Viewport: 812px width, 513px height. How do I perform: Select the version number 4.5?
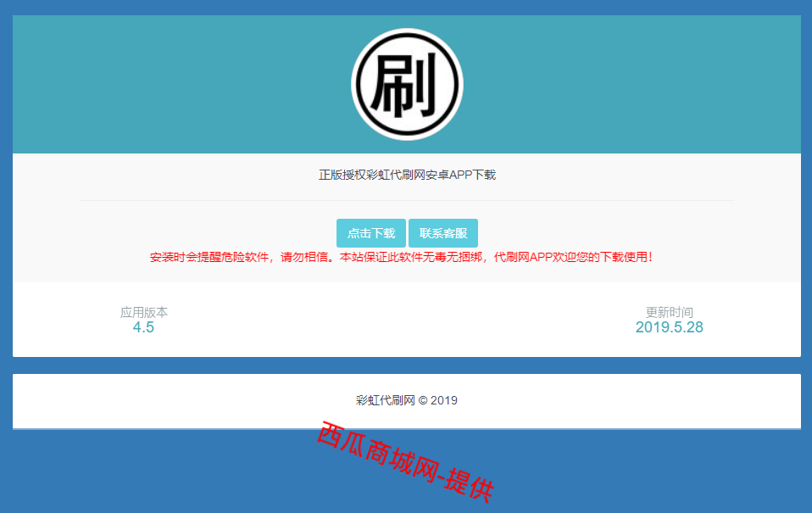pyautogui.click(x=143, y=327)
